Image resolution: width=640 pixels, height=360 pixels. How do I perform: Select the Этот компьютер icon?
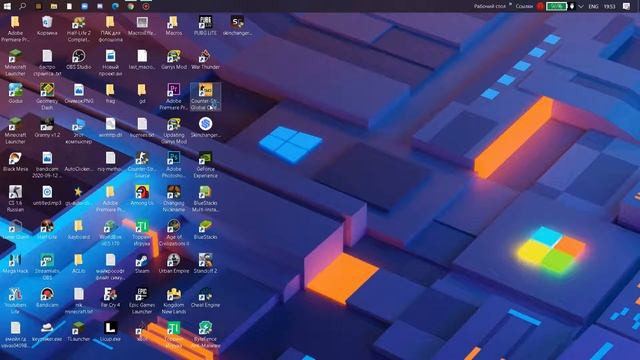(79, 131)
